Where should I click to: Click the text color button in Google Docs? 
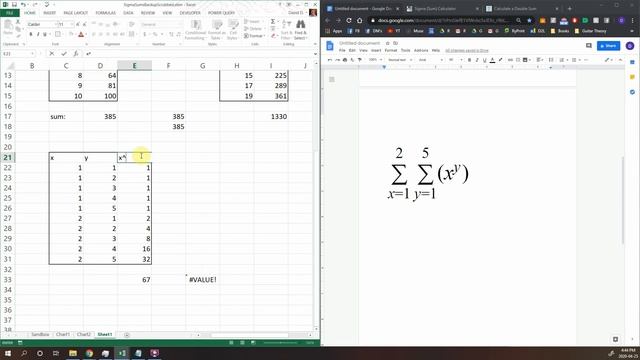tap(492, 60)
